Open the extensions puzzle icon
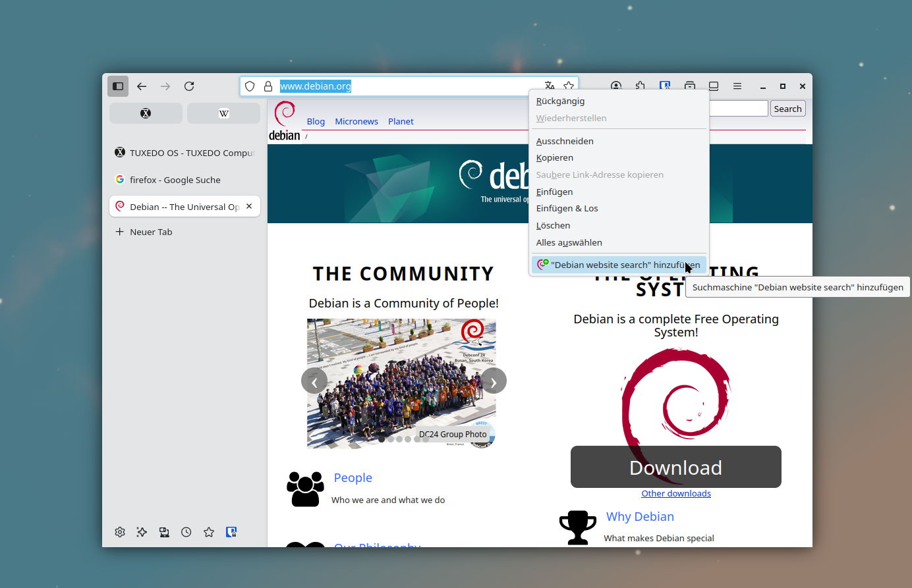The width and height of the screenshot is (912, 588). [641, 85]
